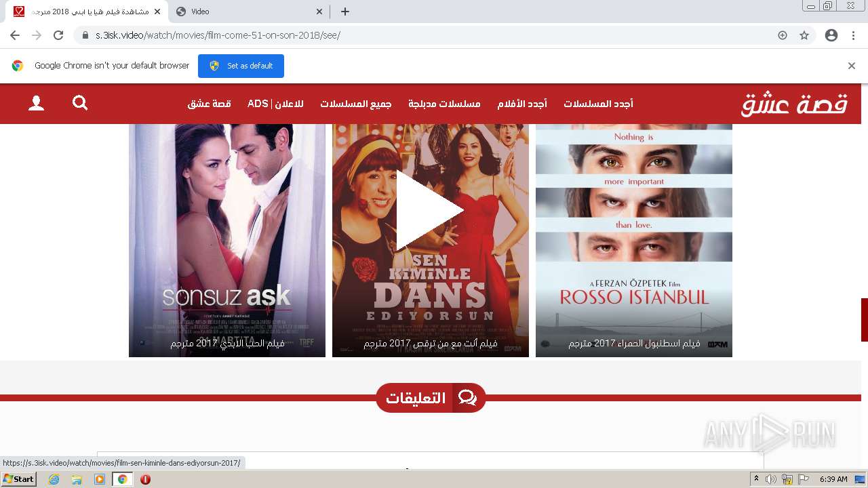Open ADS | للاعلان menu item
The width and height of the screenshot is (868, 488).
[275, 104]
